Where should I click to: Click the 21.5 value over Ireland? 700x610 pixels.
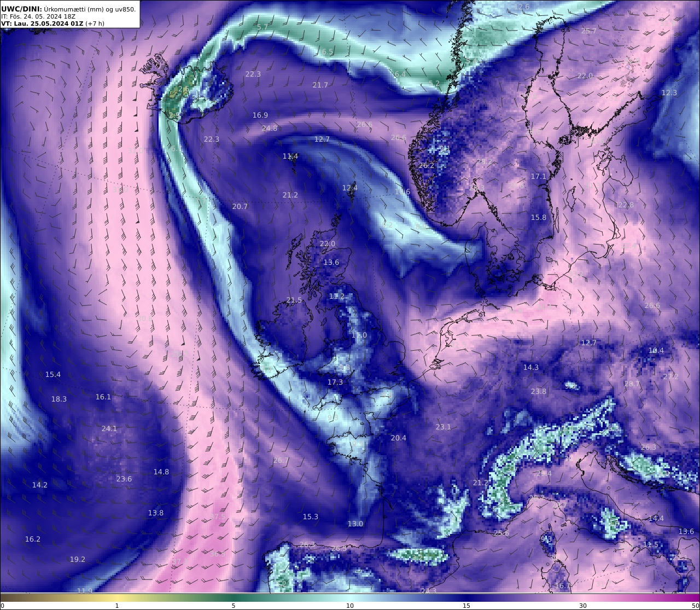coord(294,300)
